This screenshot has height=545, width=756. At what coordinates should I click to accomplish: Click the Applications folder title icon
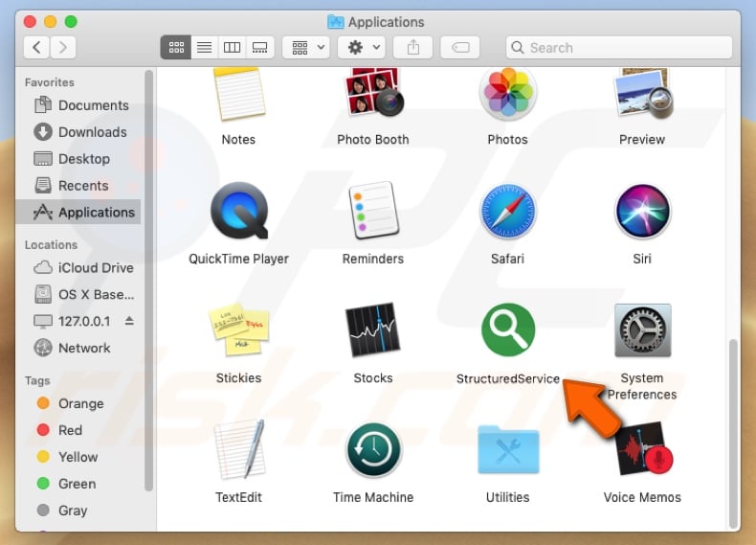point(336,22)
